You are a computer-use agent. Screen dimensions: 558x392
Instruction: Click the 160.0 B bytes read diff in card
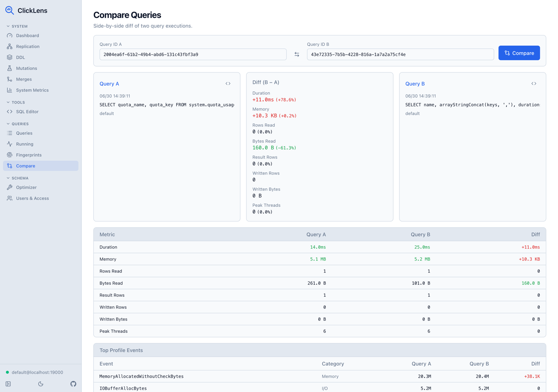(x=263, y=148)
